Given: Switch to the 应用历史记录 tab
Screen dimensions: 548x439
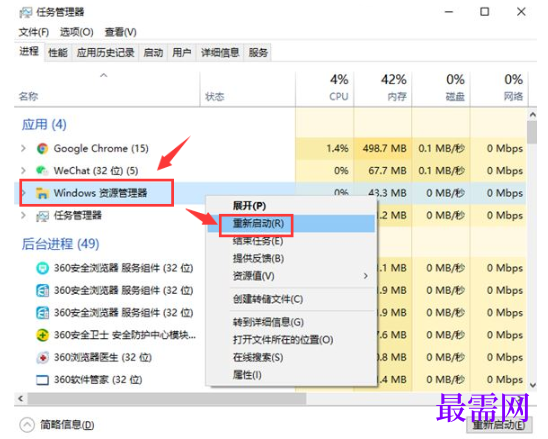Looking at the screenshot, I should pos(106,53).
